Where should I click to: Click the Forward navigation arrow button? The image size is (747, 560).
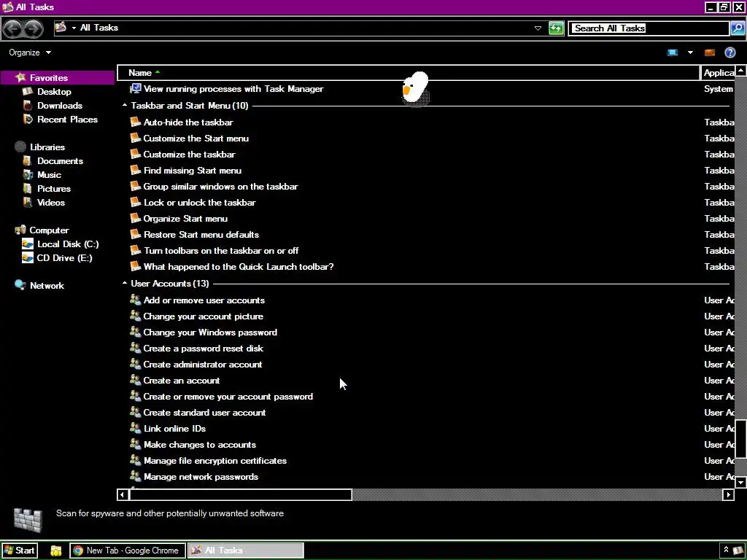click(x=33, y=28)
